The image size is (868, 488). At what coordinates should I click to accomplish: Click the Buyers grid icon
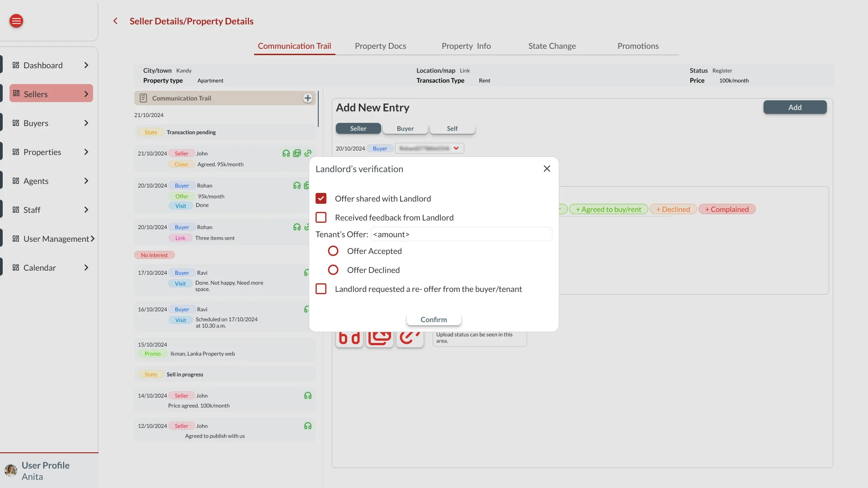pos(16,123)
